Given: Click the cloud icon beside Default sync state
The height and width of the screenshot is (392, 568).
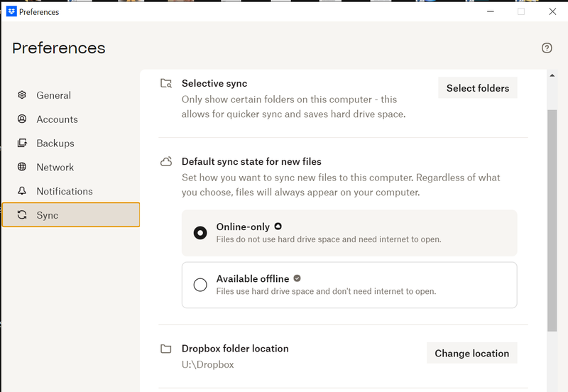Looking at the screenshot, I should (166, 162).
